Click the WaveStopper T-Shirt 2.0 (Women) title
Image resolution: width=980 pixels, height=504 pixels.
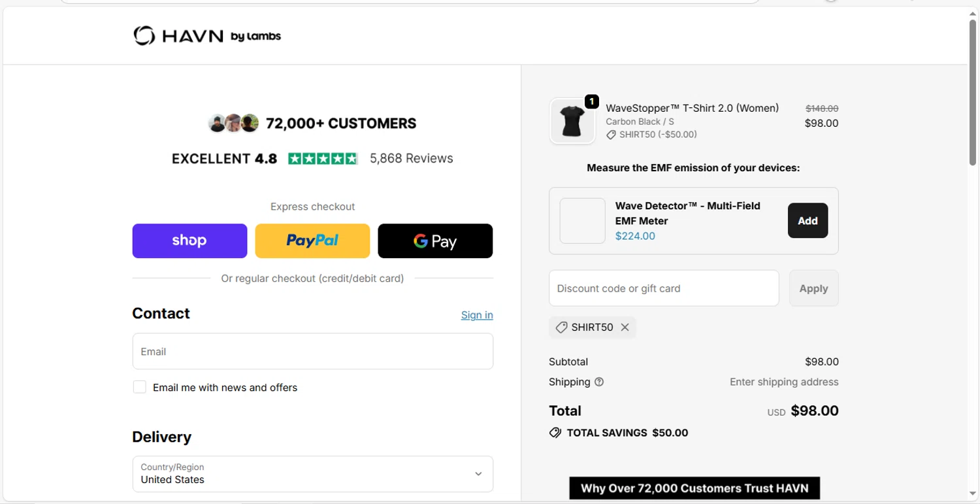692,108
